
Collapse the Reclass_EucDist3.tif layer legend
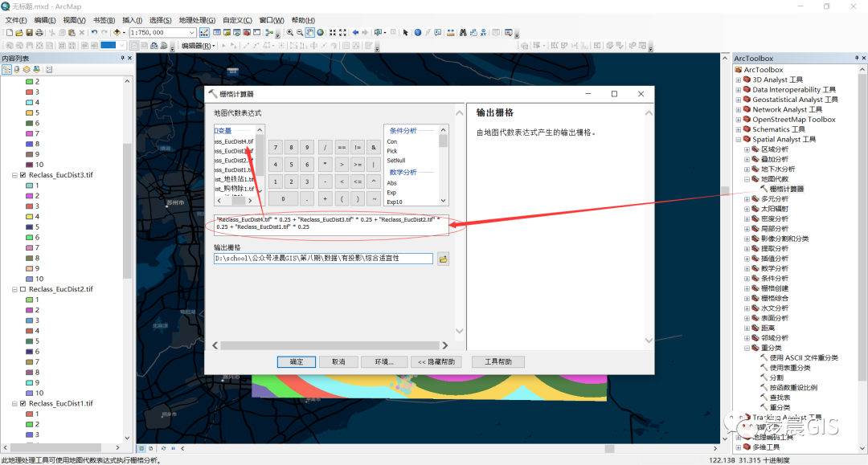click(x=14, y=175)
